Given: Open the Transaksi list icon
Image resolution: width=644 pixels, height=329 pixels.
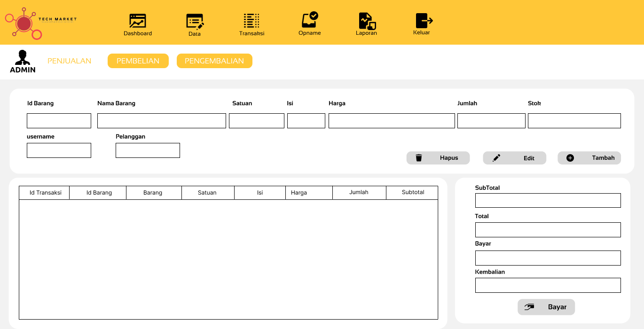Looking at the screenshot, I should [x=251, y=21].
